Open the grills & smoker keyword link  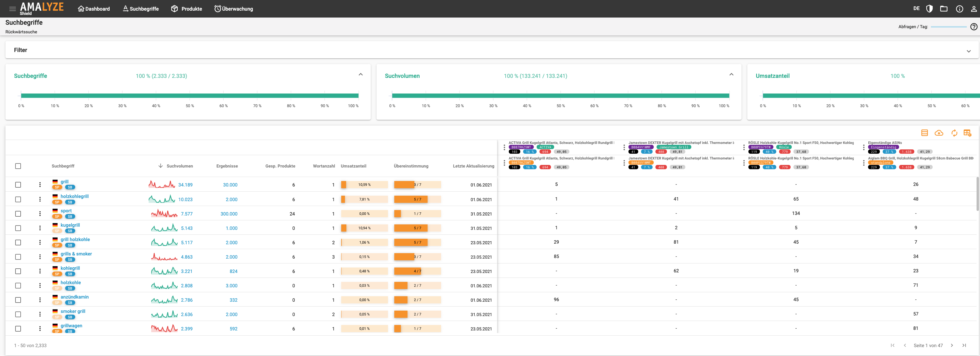[x=76, y=254]
